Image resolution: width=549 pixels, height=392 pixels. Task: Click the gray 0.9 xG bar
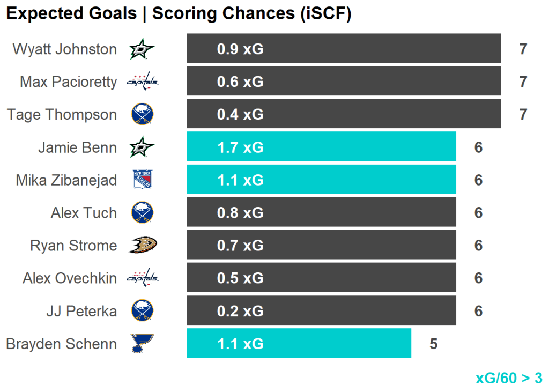[x=344, y=49]
